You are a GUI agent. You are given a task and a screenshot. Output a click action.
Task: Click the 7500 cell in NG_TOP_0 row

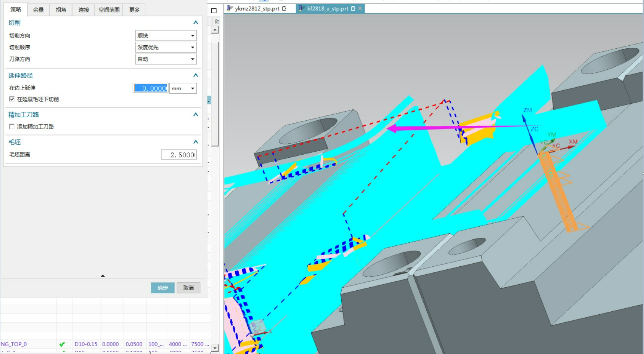pyautogui.click(x=200, y=344)
